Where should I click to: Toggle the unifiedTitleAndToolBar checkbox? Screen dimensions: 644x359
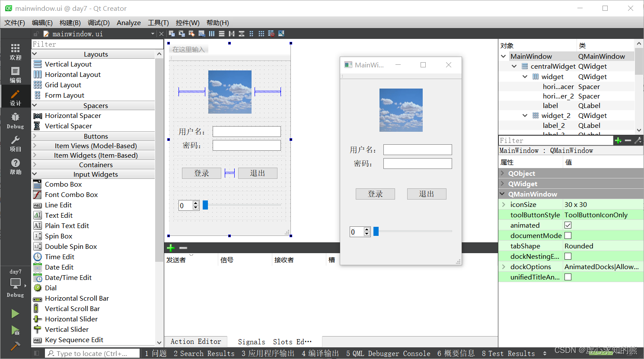point(568,277)
